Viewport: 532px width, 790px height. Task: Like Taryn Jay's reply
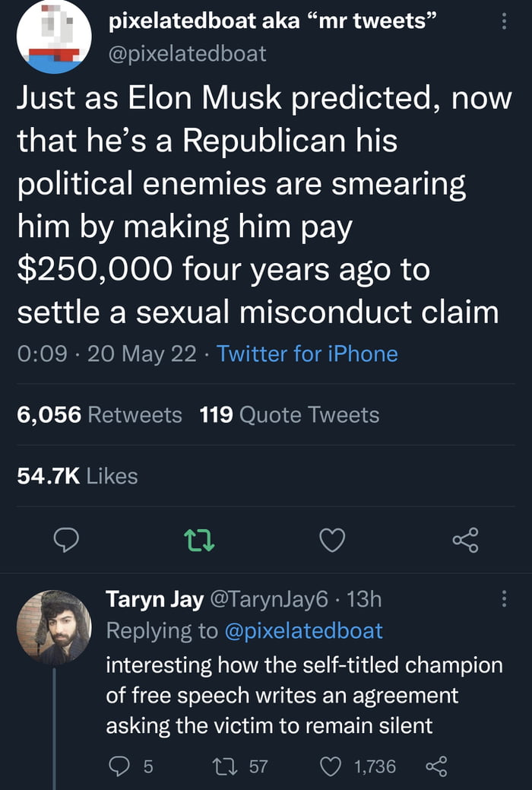(x=330, y=766)
